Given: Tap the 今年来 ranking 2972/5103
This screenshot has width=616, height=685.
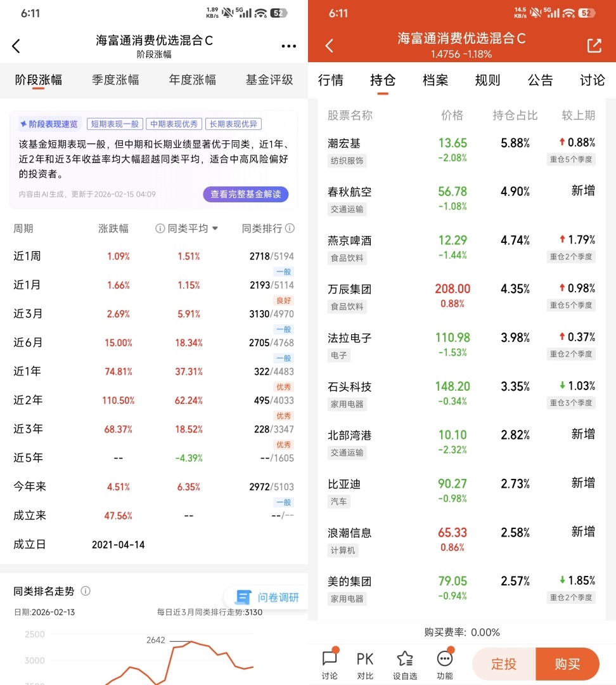Looking at the screenshot, I should point(271,486).
